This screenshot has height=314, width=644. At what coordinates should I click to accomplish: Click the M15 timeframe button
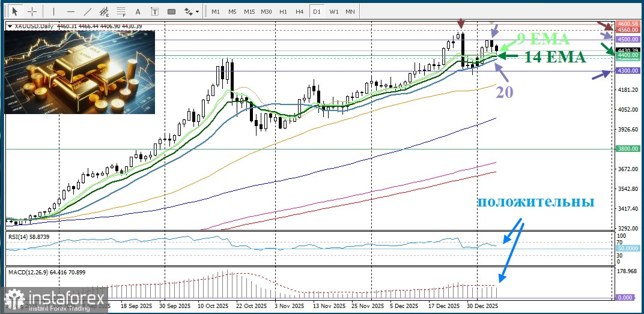(x=249, y=11)
